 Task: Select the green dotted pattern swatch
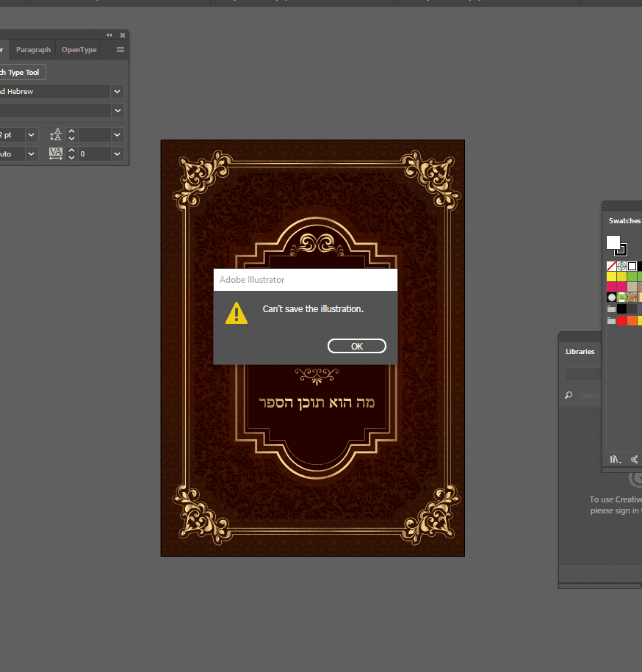[632, 276]
